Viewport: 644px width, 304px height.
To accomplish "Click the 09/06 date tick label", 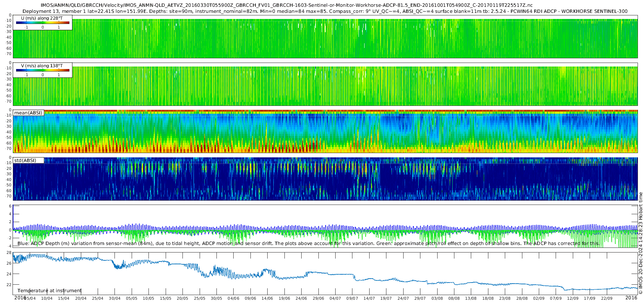I will tap(250, 299).
